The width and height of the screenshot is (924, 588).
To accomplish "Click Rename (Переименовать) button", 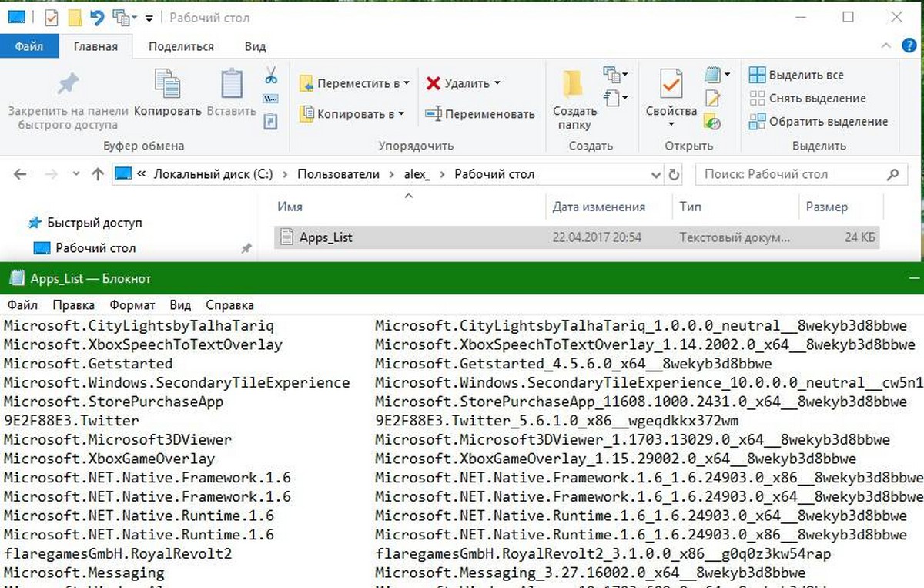I will click(480, 114).
